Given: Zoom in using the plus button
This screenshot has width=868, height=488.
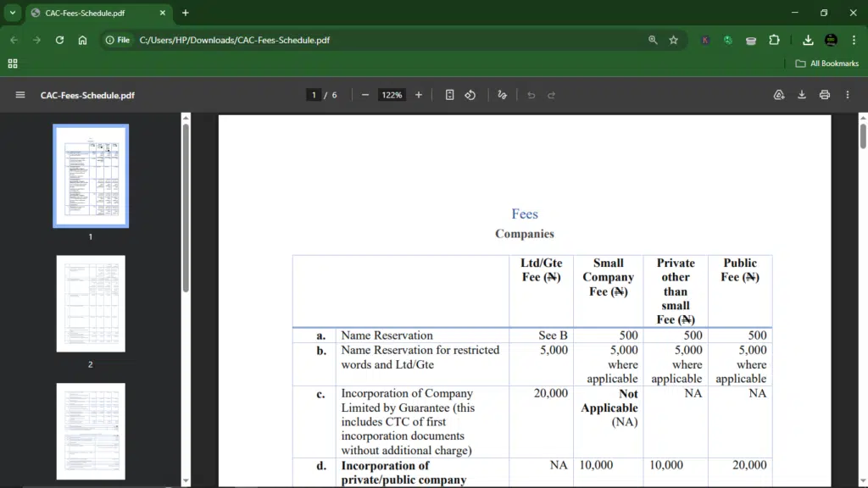Looking at the screenshot, I should (x=419, y=95).
